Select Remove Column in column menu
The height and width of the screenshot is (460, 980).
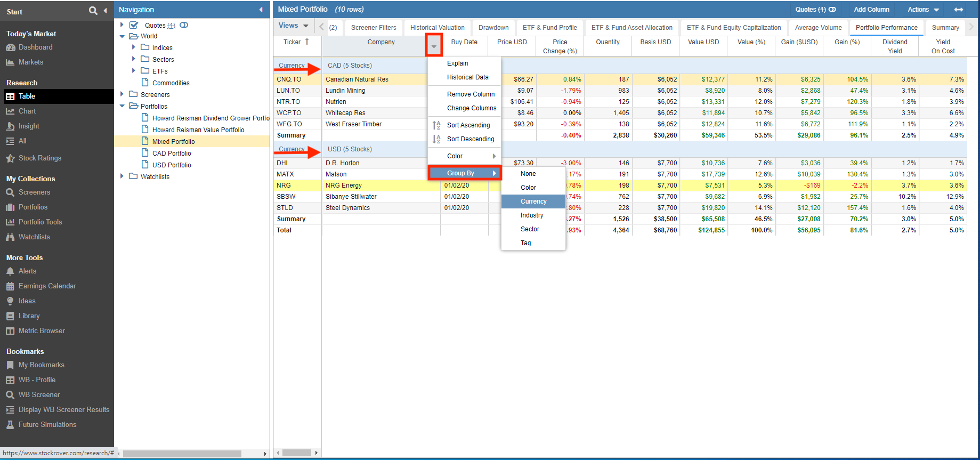(x=464, y=94)
